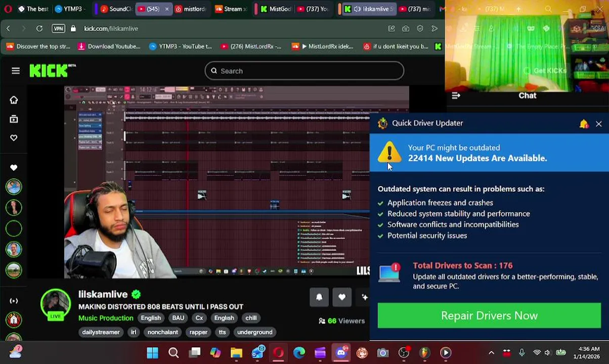Click Repair Drivers Now button

pyautogui.click(x=489, y=315)
